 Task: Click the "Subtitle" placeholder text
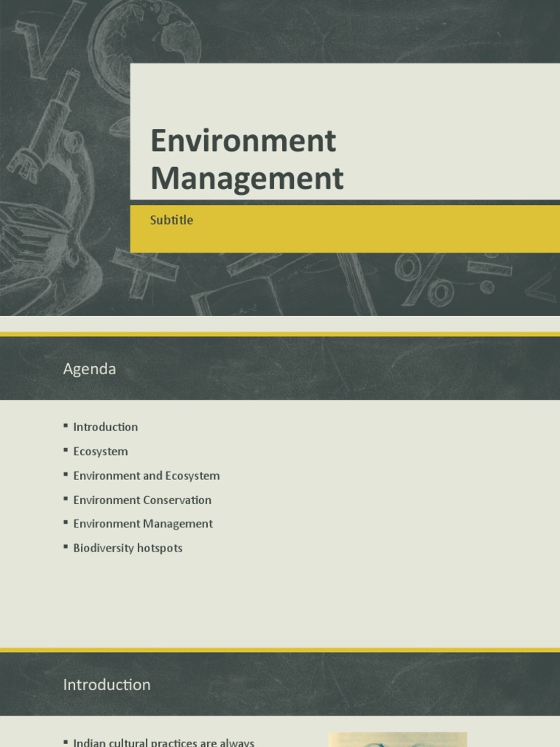[171, 220]
